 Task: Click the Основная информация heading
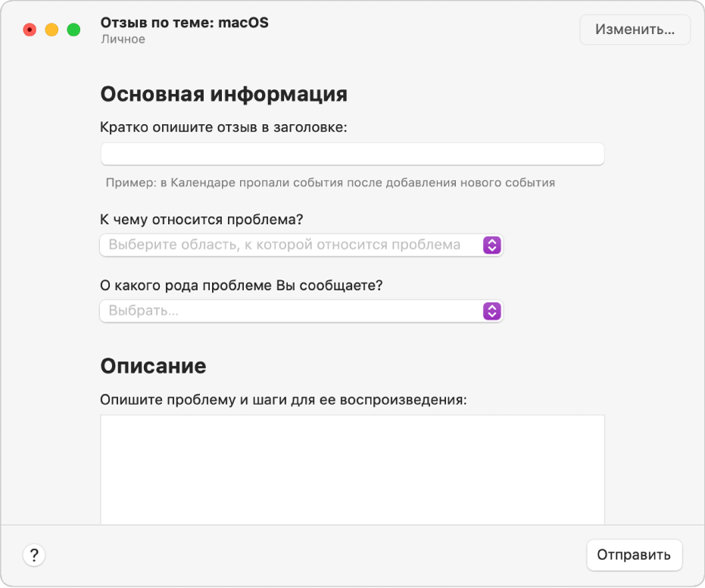224,95
